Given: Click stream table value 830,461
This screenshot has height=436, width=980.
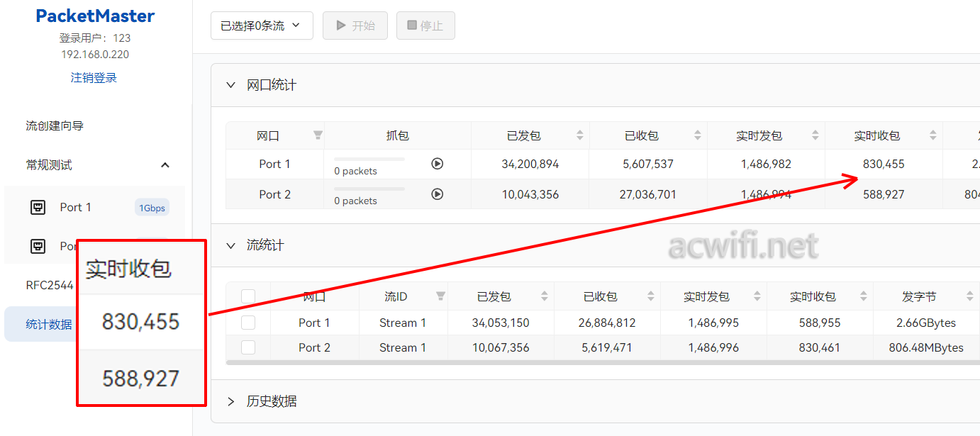Looking at the screenshot, I should point(820,347).
